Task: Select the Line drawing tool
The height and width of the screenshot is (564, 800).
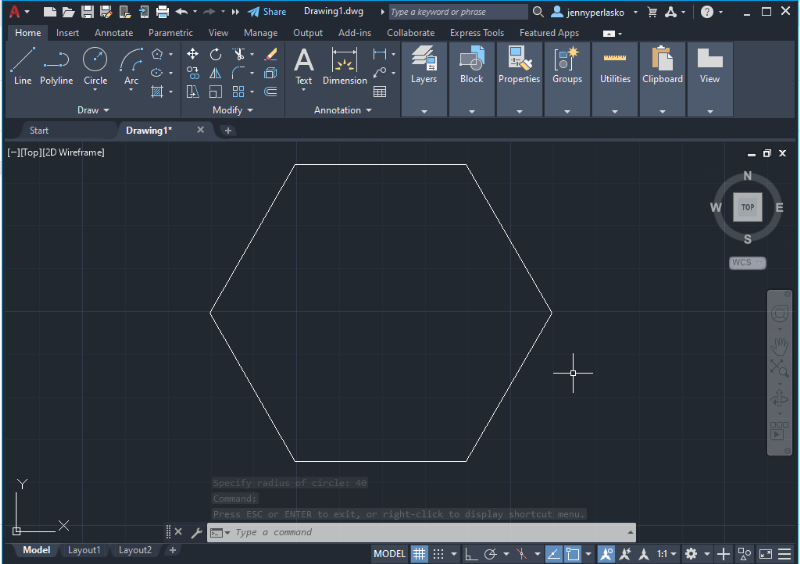Action: pyautogui.click(x=23, y=66)
